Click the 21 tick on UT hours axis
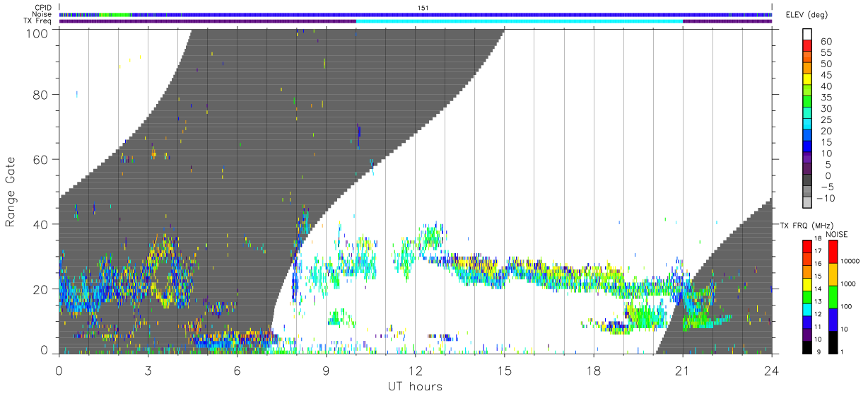Image resolution: width=868 pixels, height=401 pixels. tap(682, 370)
